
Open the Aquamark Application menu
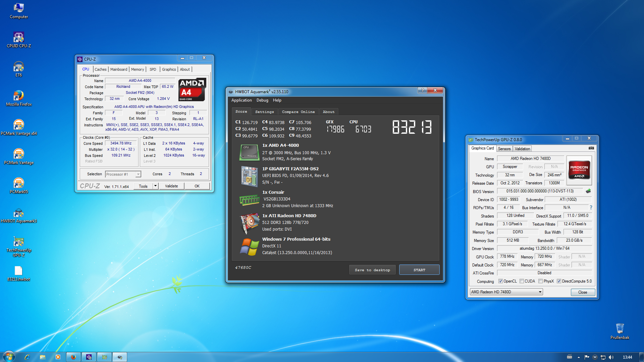[x=241, y=100]
